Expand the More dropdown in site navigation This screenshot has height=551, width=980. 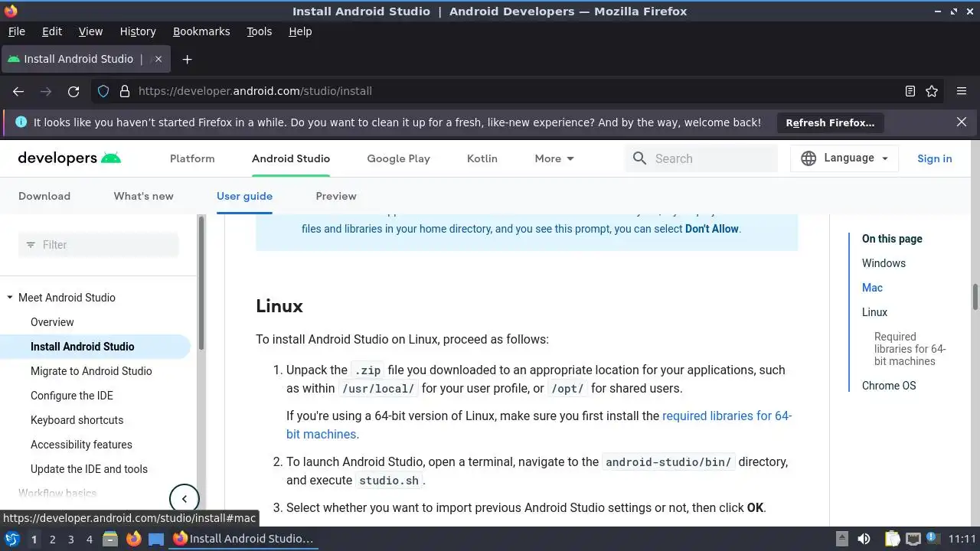point(554,158)
